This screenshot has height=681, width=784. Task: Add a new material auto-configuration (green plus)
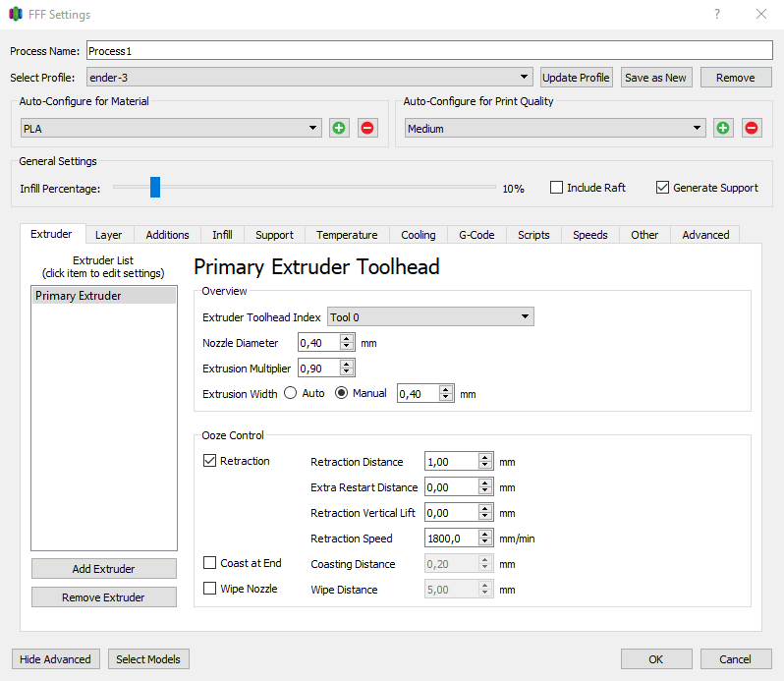pos(339,128)
